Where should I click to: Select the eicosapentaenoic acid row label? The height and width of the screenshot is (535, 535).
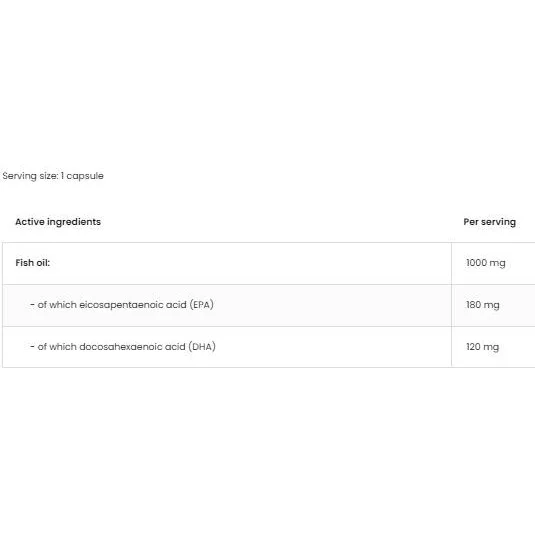122,305
